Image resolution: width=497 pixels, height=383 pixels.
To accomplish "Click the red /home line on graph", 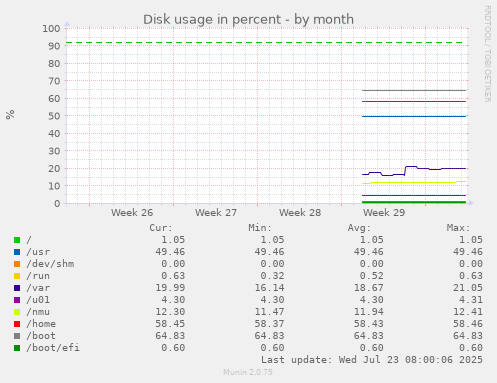I will point(414,101).
